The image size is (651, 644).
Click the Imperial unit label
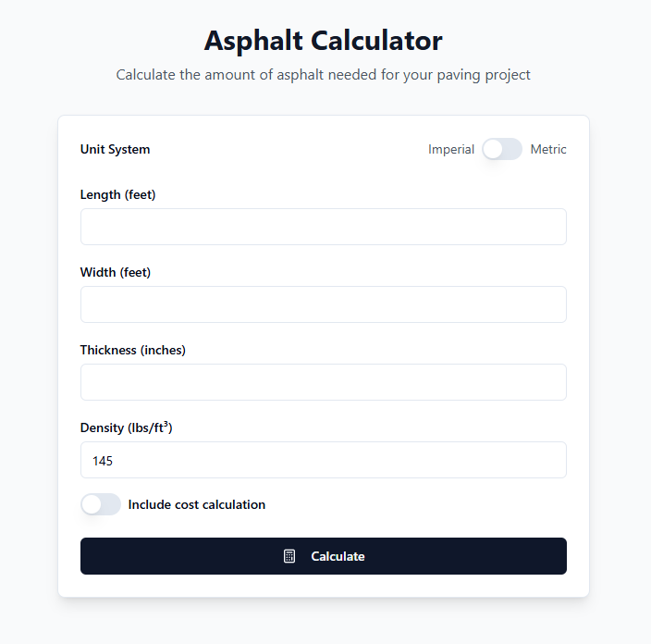pyautogui.click(x=451, y=149)
